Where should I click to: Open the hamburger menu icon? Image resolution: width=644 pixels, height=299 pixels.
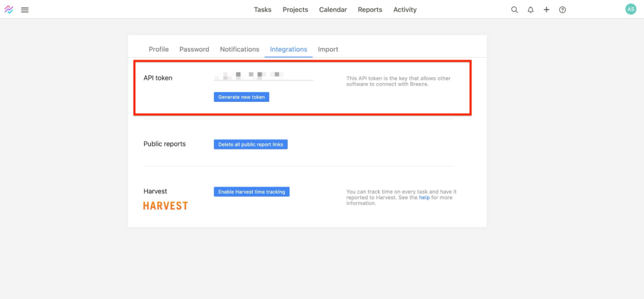tap(25, 10)
